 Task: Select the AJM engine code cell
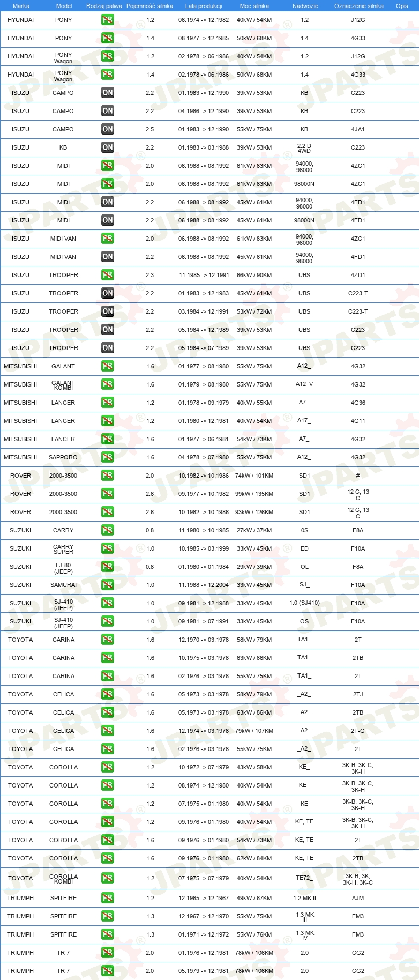pyautogui.click(x=358, y=898)
